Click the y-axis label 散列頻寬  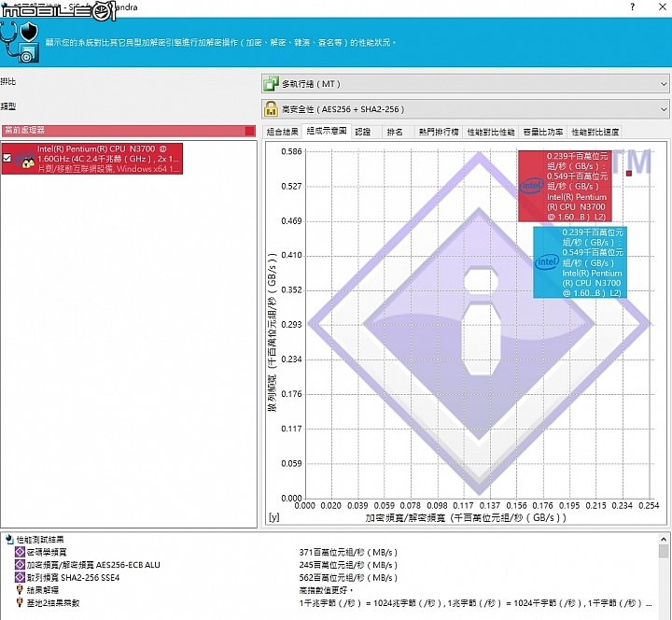point(272,332)
